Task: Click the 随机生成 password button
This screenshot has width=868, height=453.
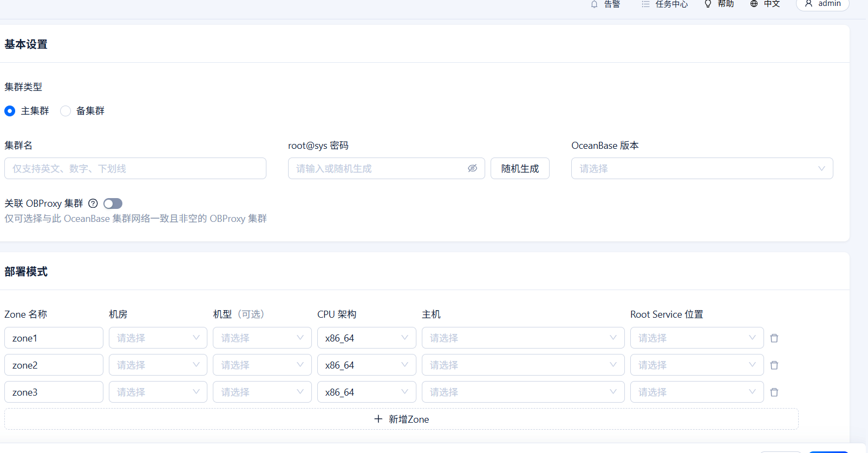Action: click(520, 168)
